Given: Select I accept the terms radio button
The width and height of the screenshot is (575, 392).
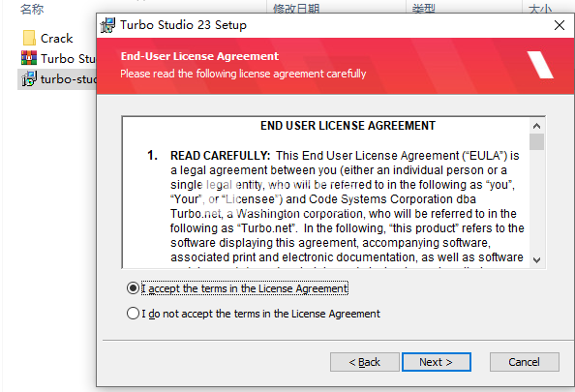Looking at the screenshot, I should point(133,288).
